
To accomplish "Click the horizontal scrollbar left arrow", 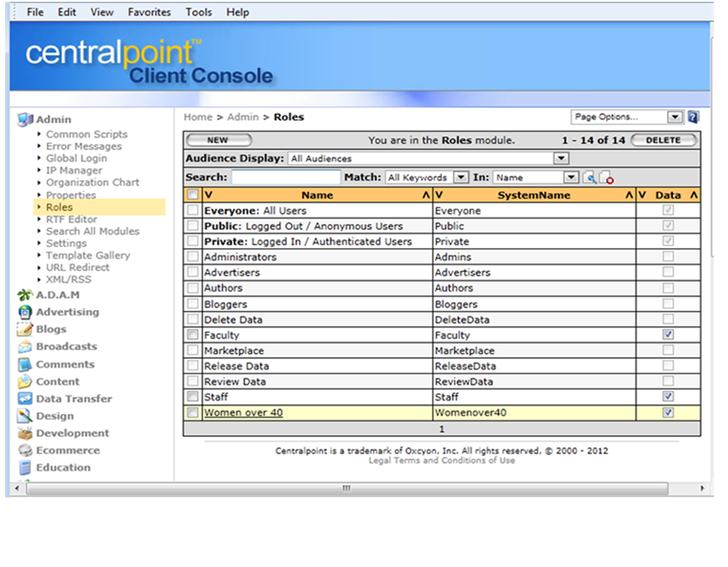I will coord(17,488).
